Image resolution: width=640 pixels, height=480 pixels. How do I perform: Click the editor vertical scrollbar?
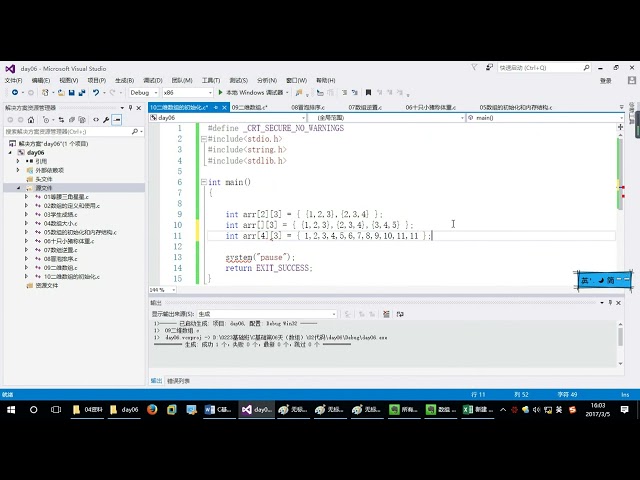point(620,174)
